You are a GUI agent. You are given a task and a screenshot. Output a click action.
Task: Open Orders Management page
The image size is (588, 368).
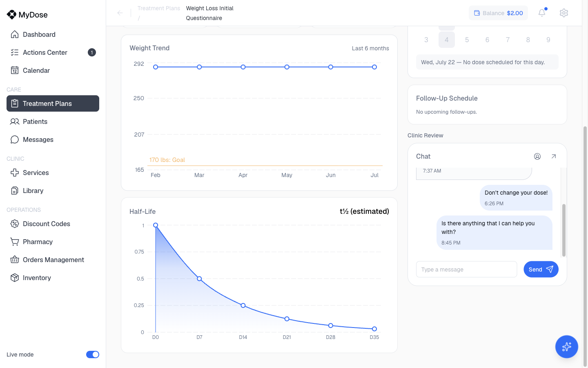click(53, 260)
